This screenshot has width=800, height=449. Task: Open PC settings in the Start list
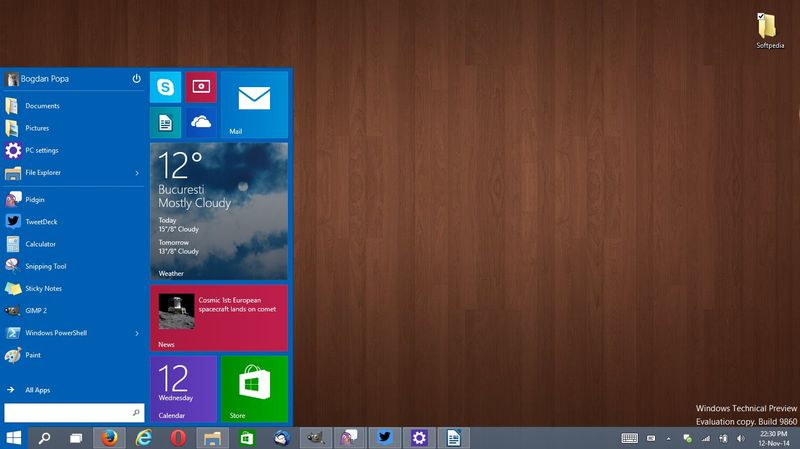click(74, 151)
